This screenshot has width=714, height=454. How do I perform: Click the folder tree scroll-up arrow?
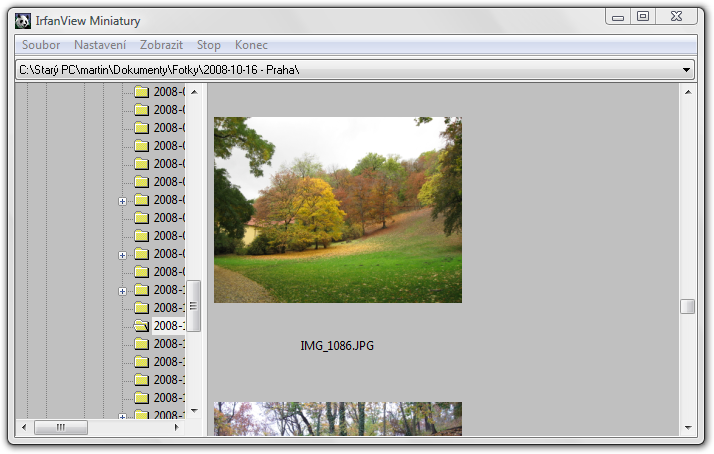point(194,92)
